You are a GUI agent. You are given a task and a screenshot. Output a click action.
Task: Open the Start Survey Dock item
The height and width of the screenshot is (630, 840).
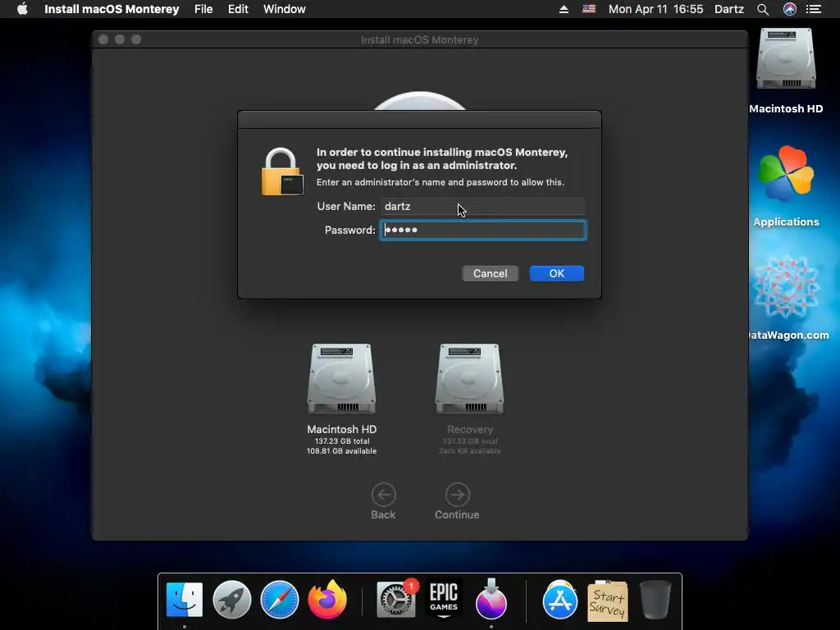click(x=608, y=600)
